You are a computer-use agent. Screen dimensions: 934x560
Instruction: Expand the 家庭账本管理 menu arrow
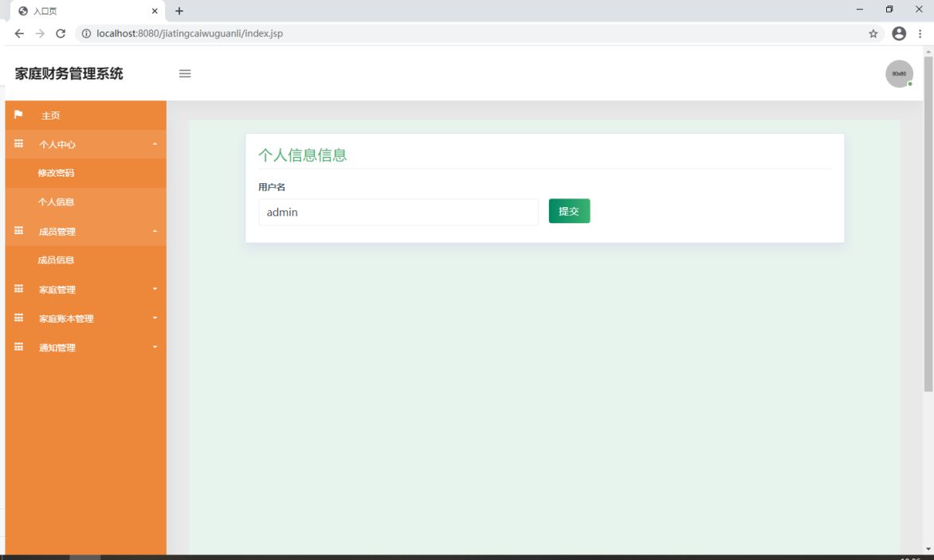coord(155,318)
